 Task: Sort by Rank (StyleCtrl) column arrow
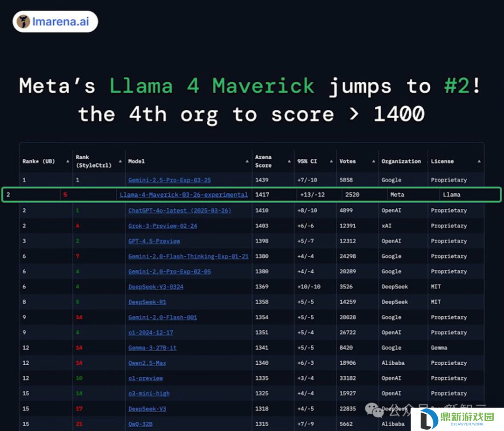120,161
